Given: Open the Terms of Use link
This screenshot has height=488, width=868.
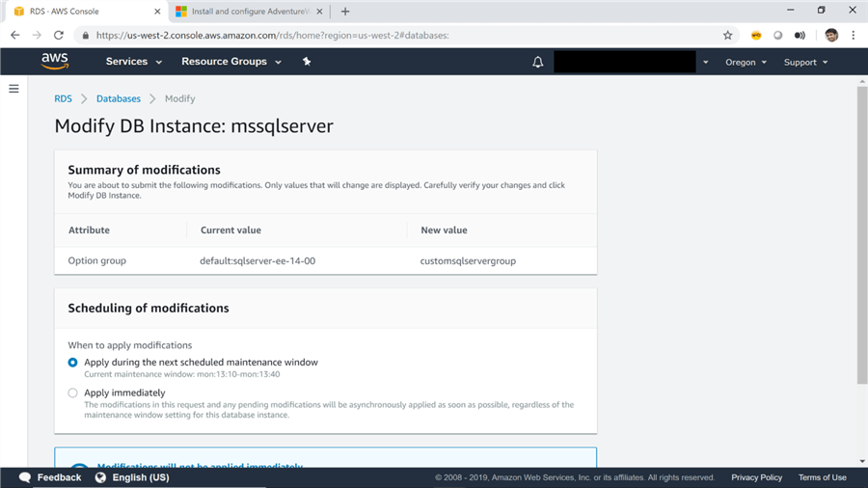Looking at the screenshot, I should (x=822, y=477).
